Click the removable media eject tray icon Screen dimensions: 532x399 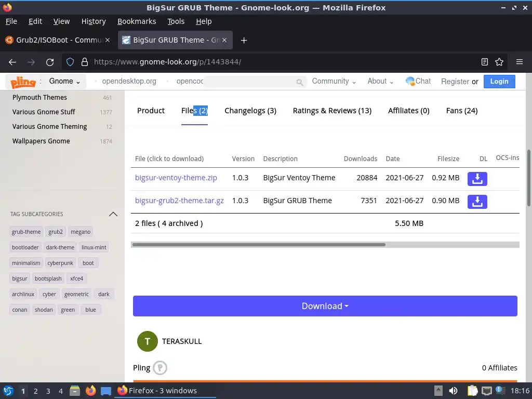pyautogui.click(x=438, y=391)
